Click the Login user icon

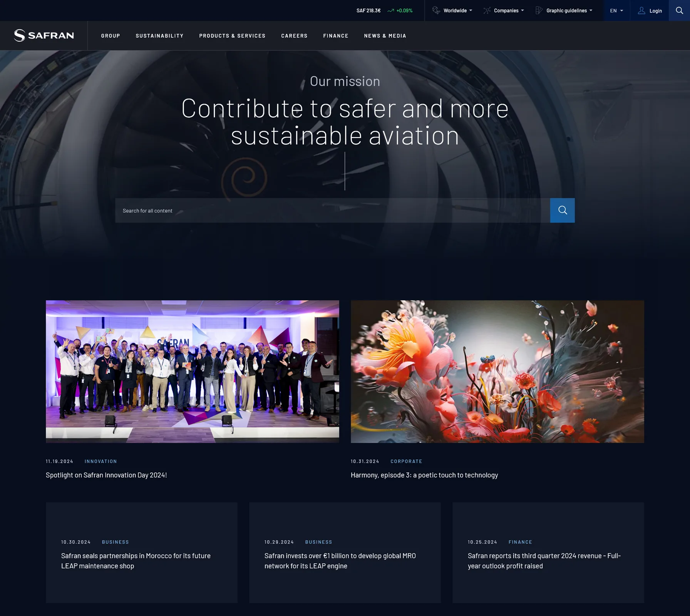tap(641, 10)
